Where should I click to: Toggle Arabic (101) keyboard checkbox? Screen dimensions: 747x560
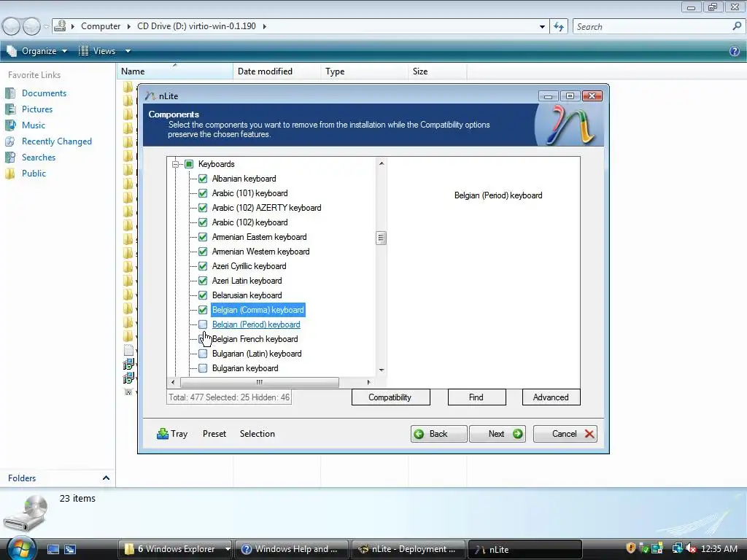203,193
